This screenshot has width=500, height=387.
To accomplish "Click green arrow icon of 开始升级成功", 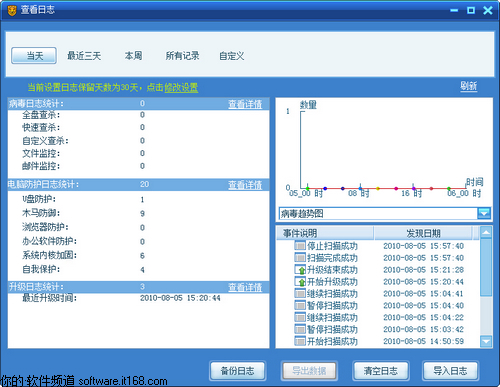I will (300, 282).
